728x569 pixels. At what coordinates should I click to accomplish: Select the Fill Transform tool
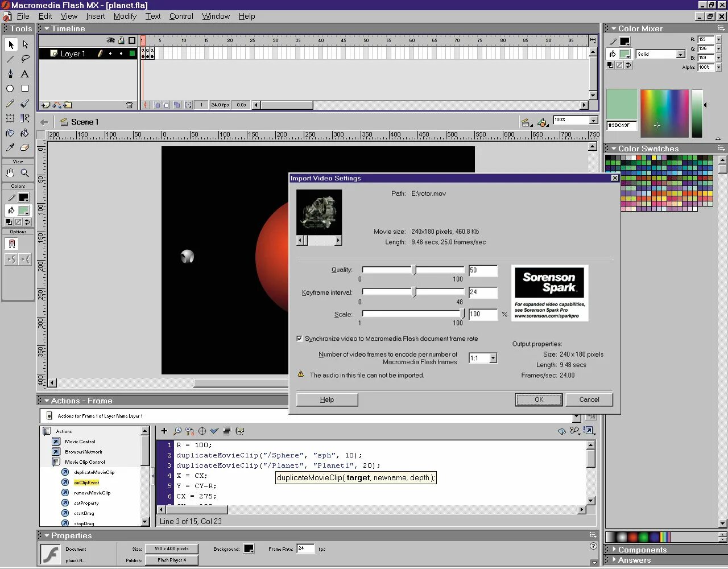pos(25,118)
